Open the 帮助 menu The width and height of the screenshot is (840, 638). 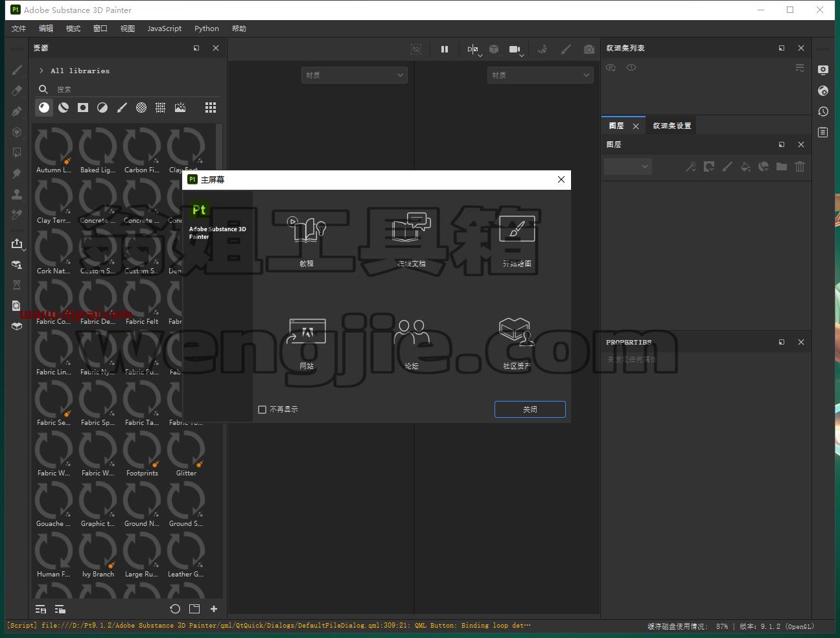pyautogui.click(x=239, y=28)
